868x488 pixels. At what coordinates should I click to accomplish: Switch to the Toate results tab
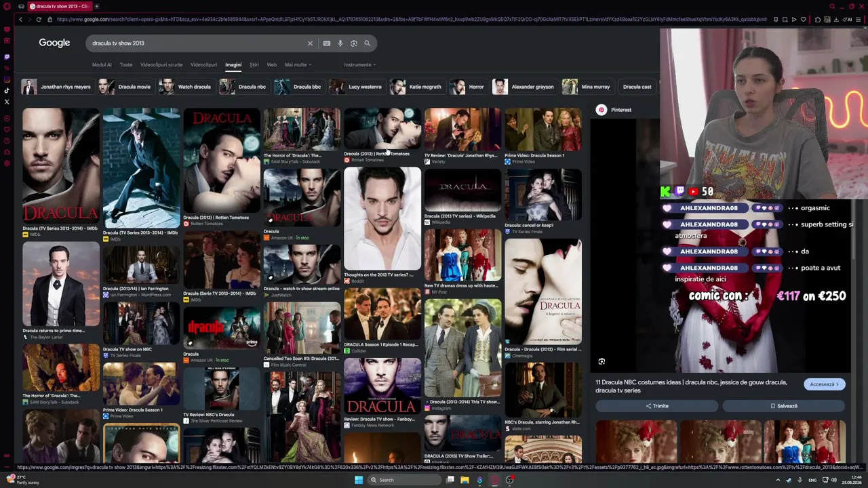[x=126, y=65]
